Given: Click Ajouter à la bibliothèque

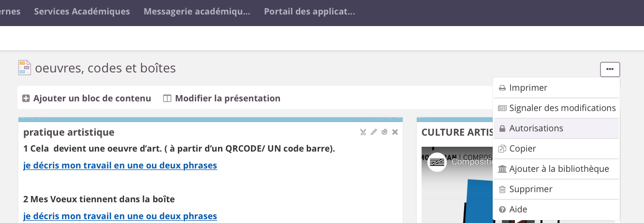Looking at the screenshot, I should point(559,169).
